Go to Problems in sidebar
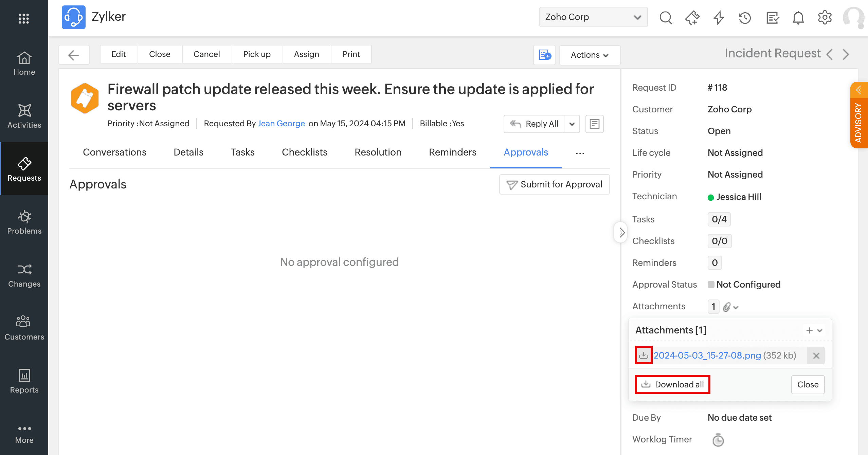868x455 pixels. (x=24, y=222)
